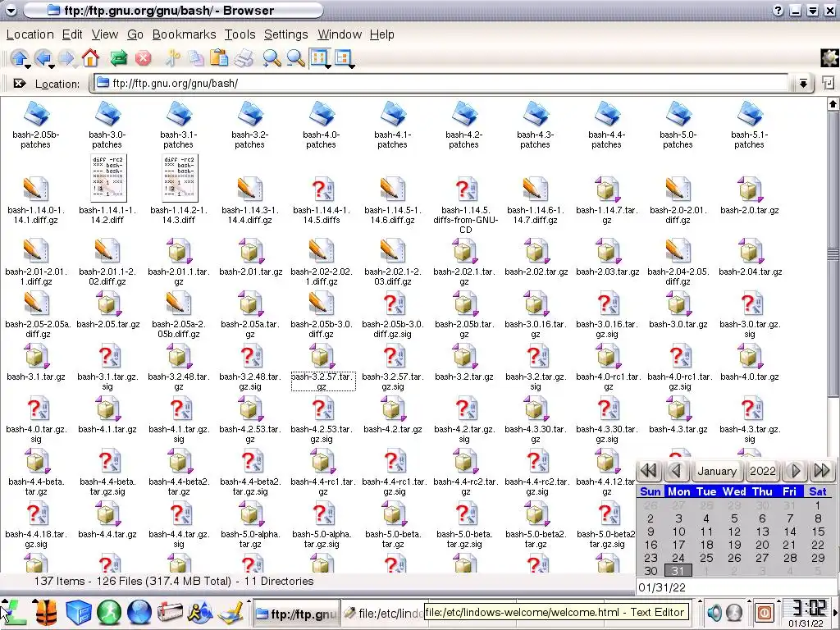This screenshot has width=840, height=630.
Task: Expand the Tree View mode dropdown arrow
Action: (x=351, y=66)
